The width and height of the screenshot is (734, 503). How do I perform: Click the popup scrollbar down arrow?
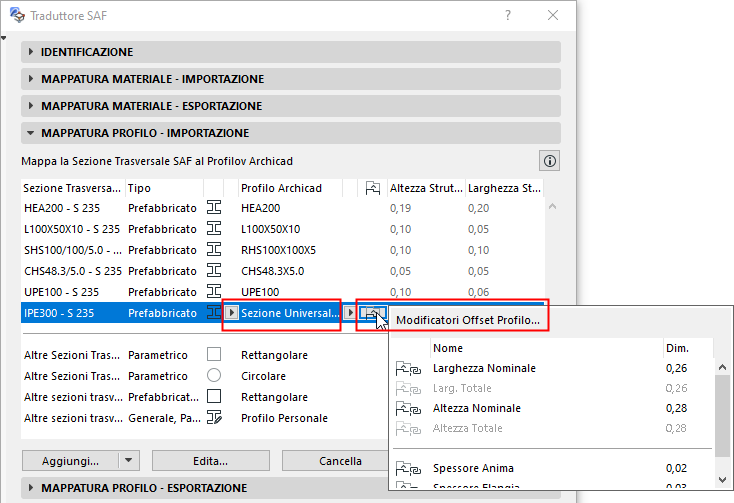click(x=722, y=480)
